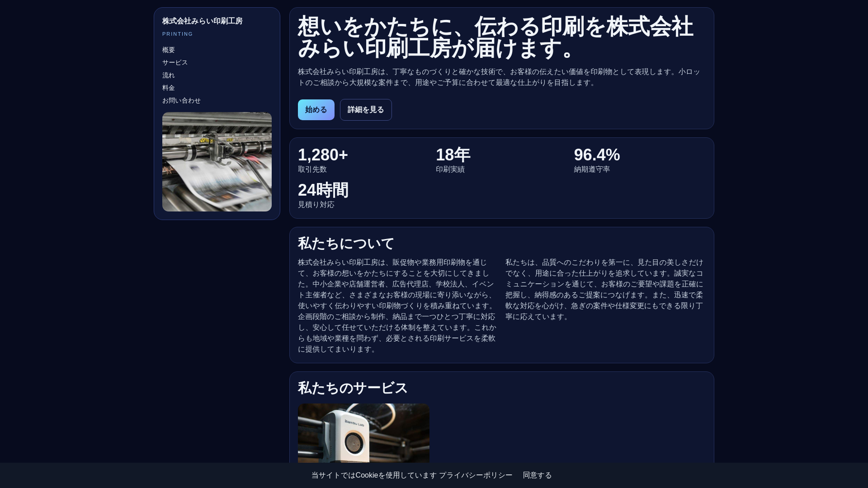Image resolution: width=868 pixels, height=488 pixels.
Task: Select 流れ in the sidebar navigation
Action: (x=169, y=75)
